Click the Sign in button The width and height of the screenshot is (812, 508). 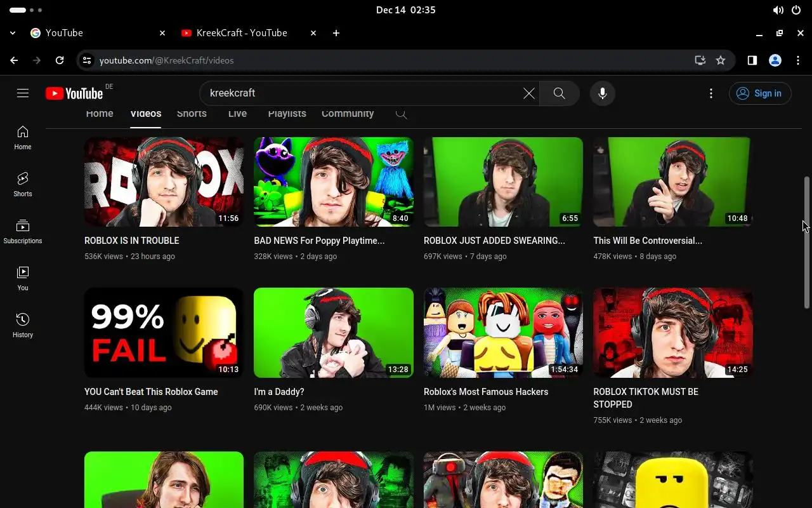pyautogui.click(x=760, y=93)
